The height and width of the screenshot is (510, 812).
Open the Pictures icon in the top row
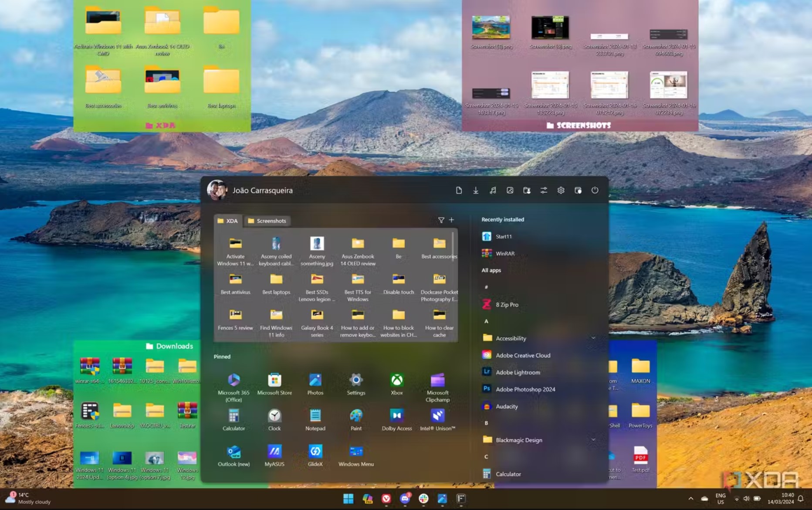[510, 190]
